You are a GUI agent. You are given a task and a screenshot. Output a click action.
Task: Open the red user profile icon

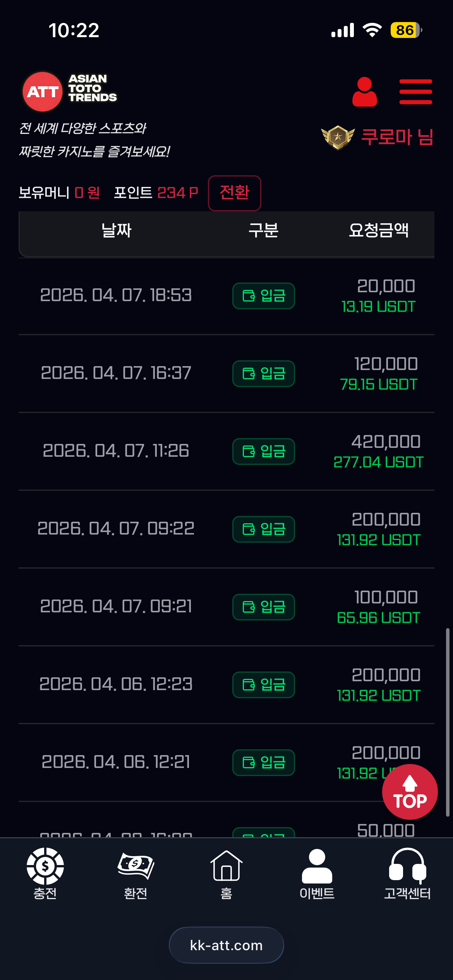tap(364, 92)
